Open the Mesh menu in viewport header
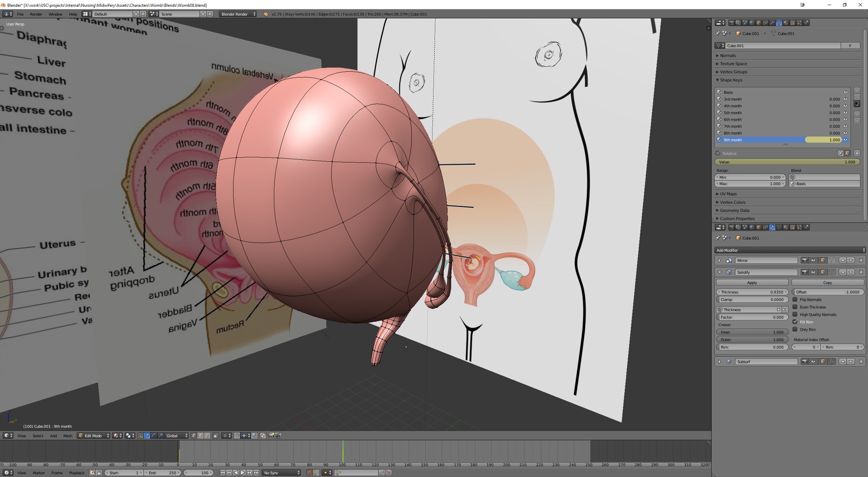The height and width of the screenshot is (477, 868). coord(68,436)
